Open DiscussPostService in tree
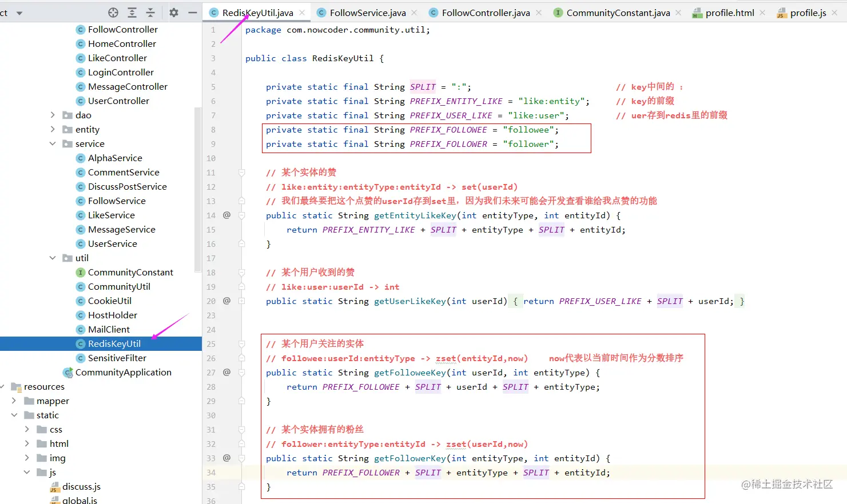Screen dimensions: 847x504 pos(128,186)
